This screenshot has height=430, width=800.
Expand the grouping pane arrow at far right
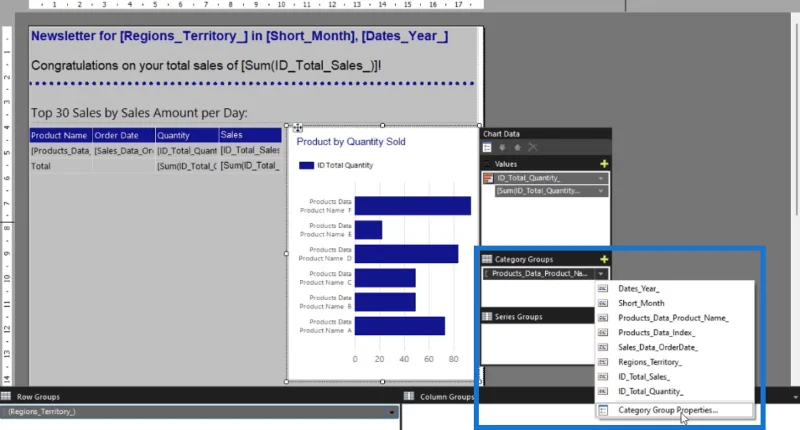pos(795,396)
